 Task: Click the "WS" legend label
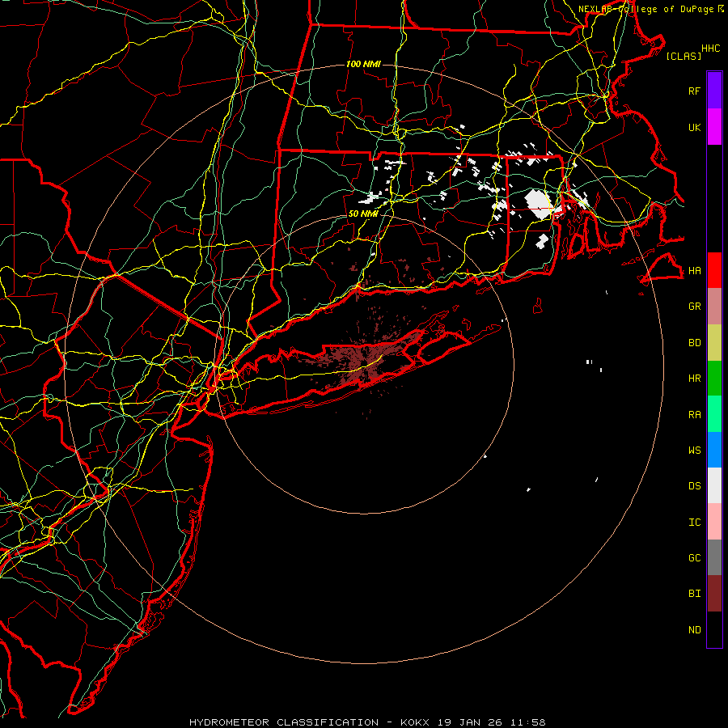click(694, 450)
